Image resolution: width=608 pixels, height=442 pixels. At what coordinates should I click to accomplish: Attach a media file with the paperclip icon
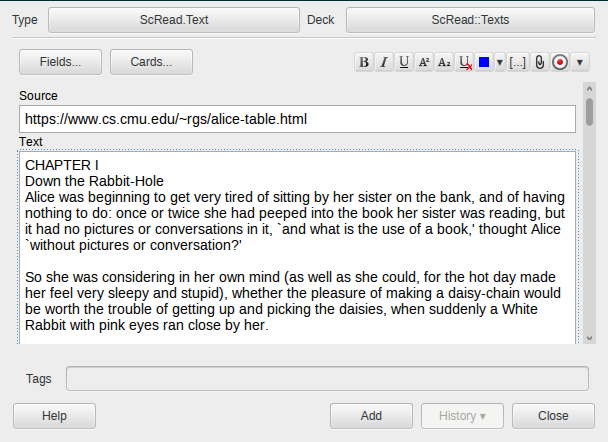click(x=539, y=62)
